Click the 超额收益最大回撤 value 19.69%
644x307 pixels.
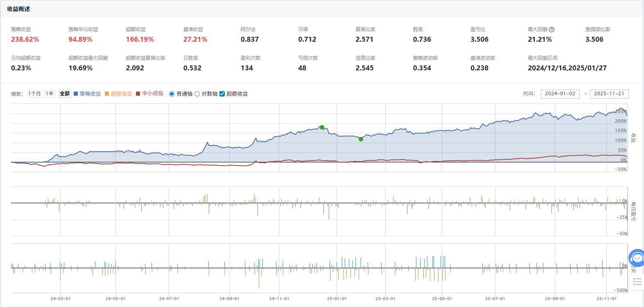[x=81, y=68]
